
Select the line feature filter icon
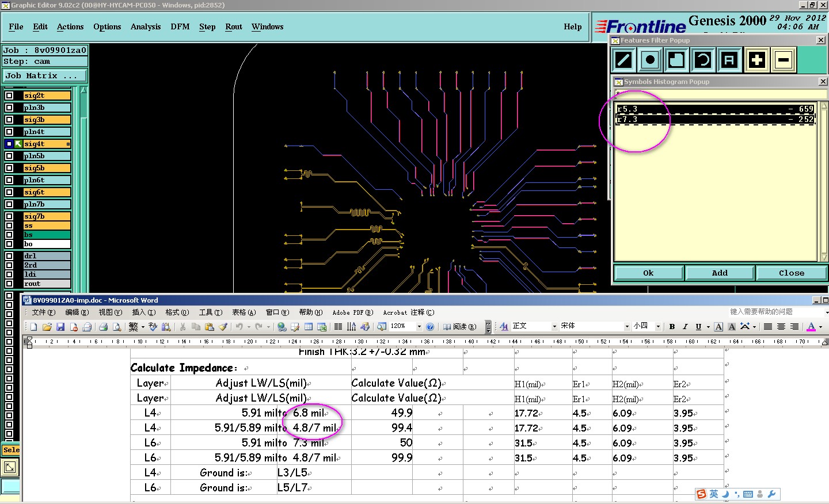(623, 60)
